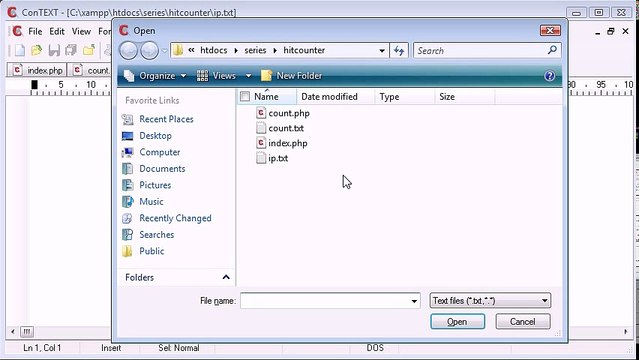Expand the address bar path dropdown
Image resolution: width=639 pixels, height=360 pixels.
tap(382, 51)
